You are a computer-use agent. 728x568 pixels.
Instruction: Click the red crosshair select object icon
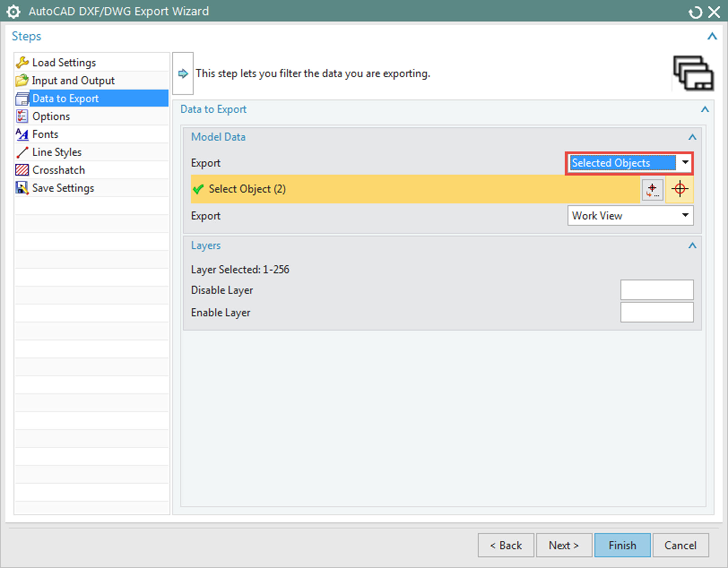pos(680,189)
